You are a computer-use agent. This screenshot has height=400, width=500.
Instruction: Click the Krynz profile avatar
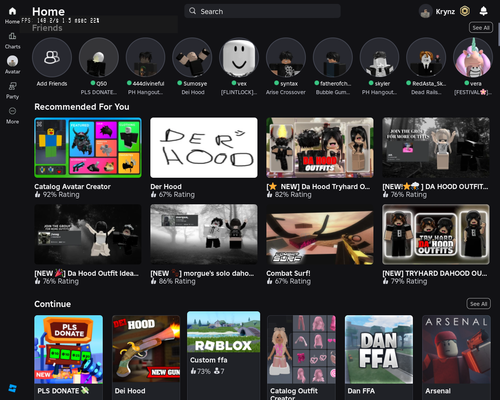pyautogui.click(x=425, y=12)
